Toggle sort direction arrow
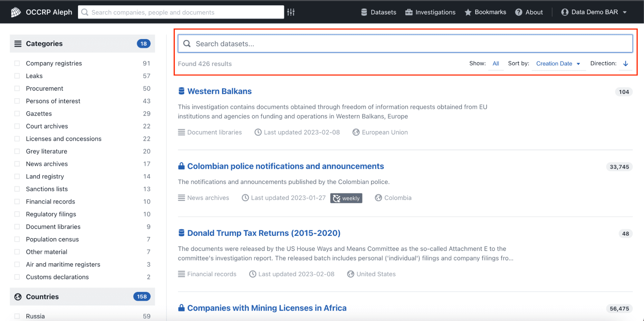The image size is (644, 321). [x=626, y=64]
